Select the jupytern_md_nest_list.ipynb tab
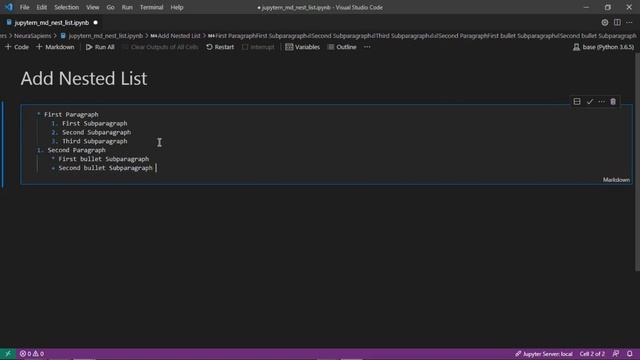 click(51, 23)
